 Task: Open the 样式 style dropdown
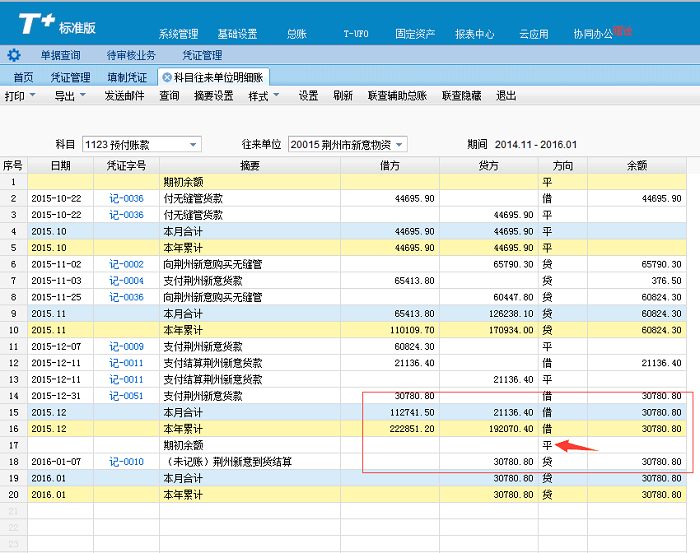click(x=276, y=96)
